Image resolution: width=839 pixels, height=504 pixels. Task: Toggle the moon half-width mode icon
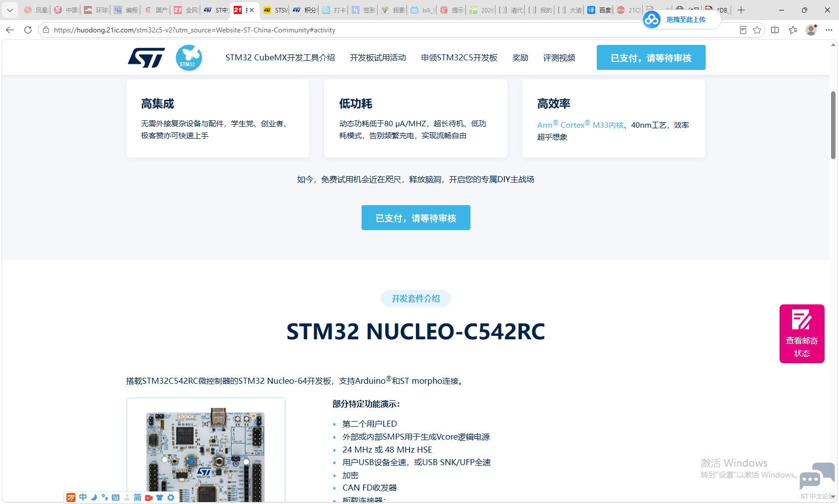click(x=94, y=498)
